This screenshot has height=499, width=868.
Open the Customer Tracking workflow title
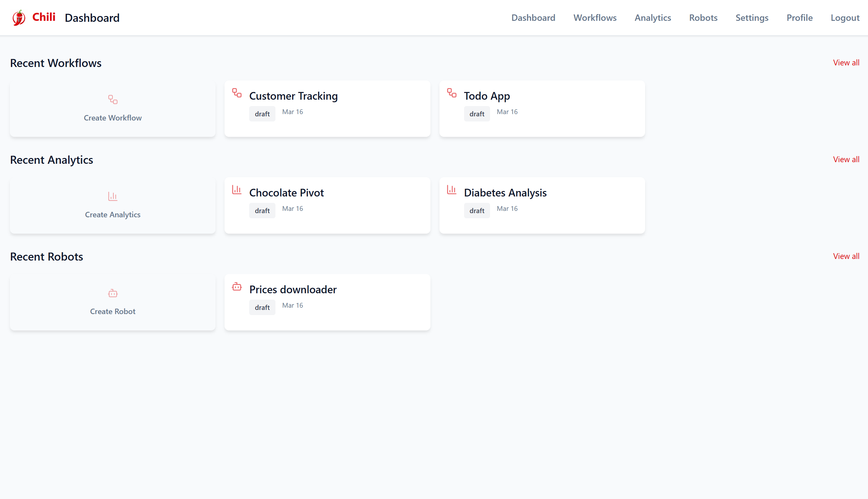(x=293, y=96)
